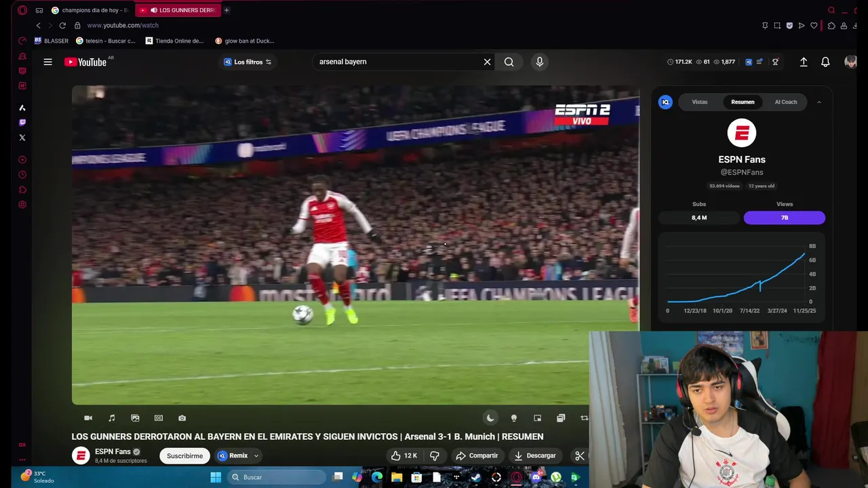Enable the picture-in-picture icon below player

[x=537, y=418]
